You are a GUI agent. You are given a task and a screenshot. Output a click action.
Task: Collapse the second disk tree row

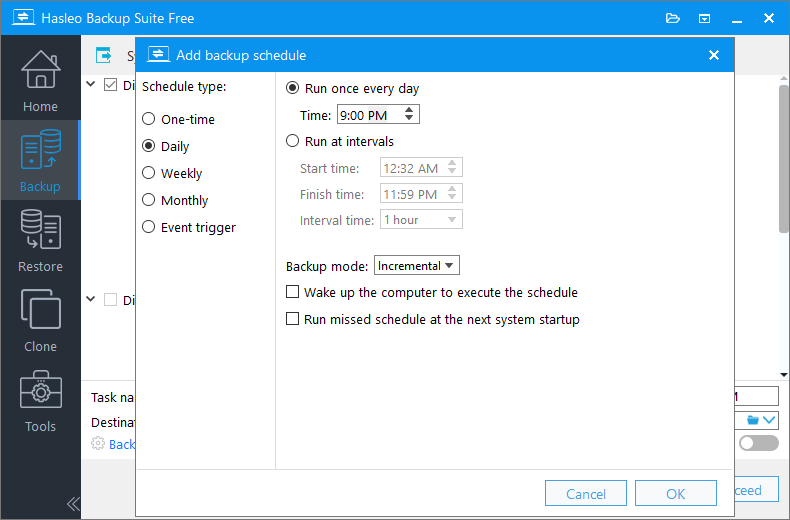pyautogui.click(x=91, y=299)
